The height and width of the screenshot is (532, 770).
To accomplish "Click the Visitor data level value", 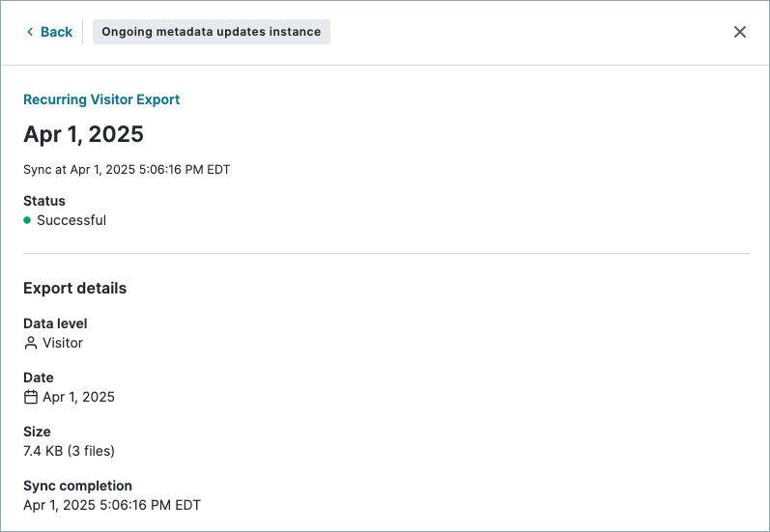I will pos(63,343).
